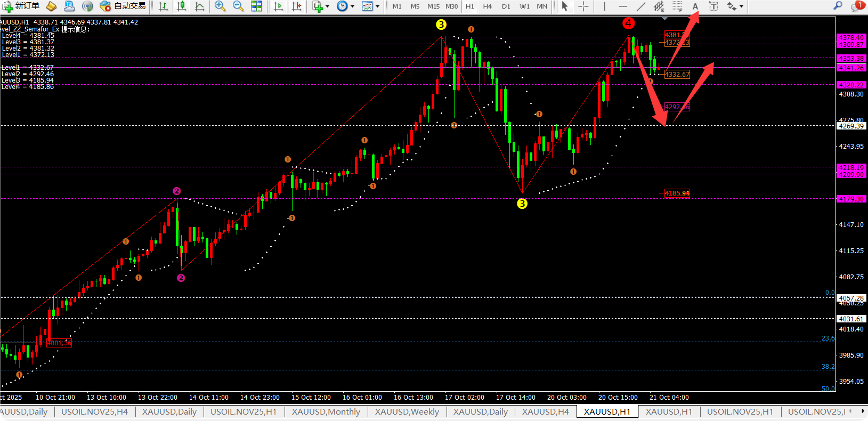Screen dimensions: 868x421
Task: Select the text 'A' drawing tool
Action: coord(695,6)
